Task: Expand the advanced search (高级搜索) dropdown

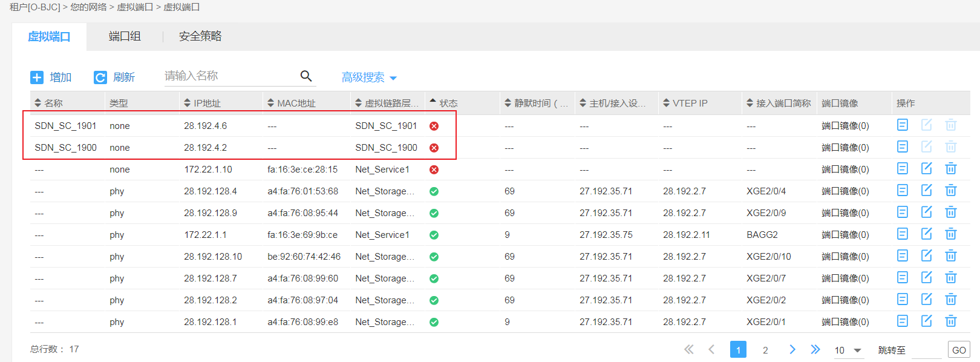Action: pos(369,77)
